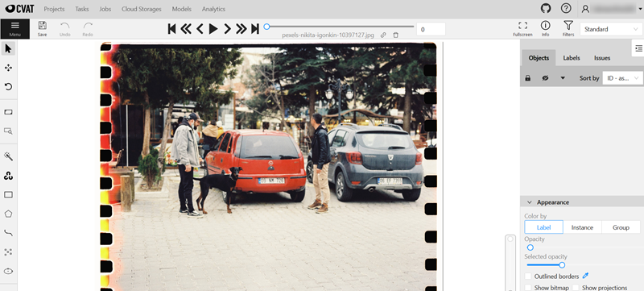This screenshot has height=291, width=644.
Task: Copy frame link icon next to filename
Action: tap(383, 35)
